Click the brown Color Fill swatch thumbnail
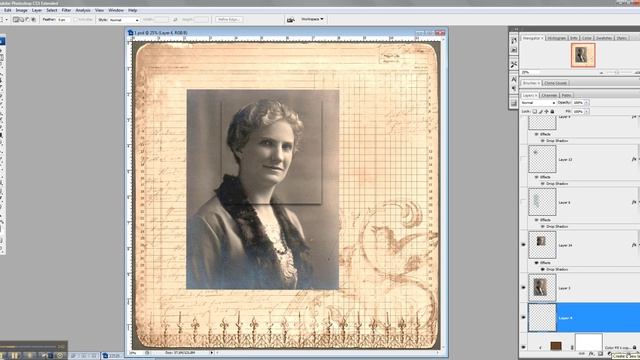 [x=556, y=346]
